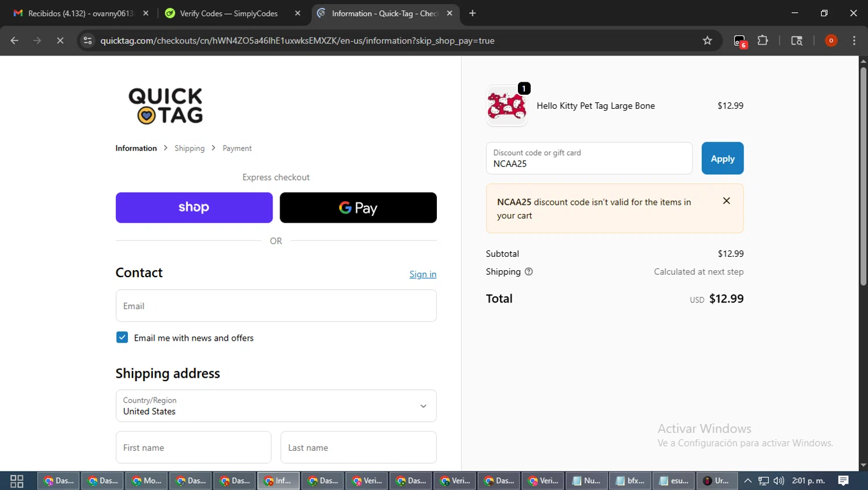Open the Windows notification center
Image resolution: width=868 pixels, height=490 pixels.
[843, 481]
